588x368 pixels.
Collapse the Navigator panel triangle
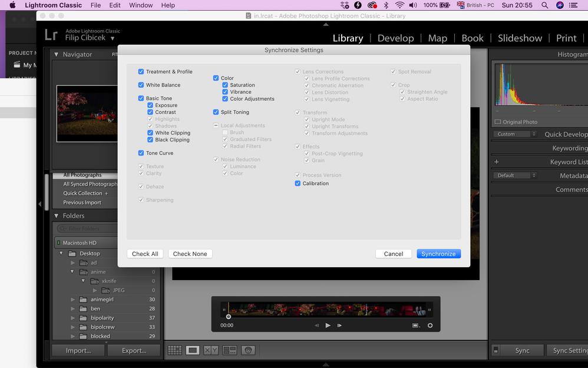(56, 54)
